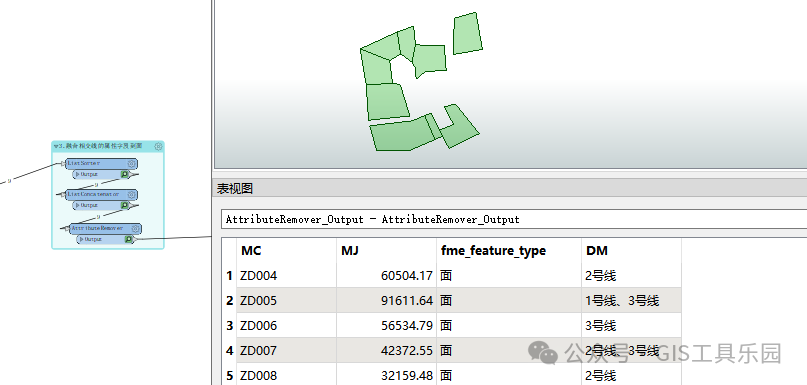Expand the ListConcatenator Output port triangle
The image size is (807, 385).
(78, 205)
